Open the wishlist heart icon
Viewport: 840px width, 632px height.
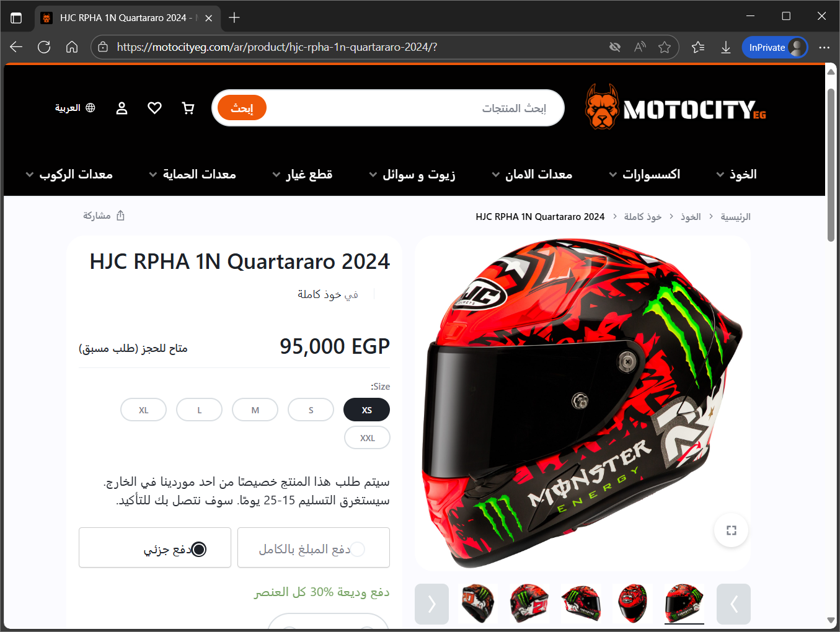(154, 108)
